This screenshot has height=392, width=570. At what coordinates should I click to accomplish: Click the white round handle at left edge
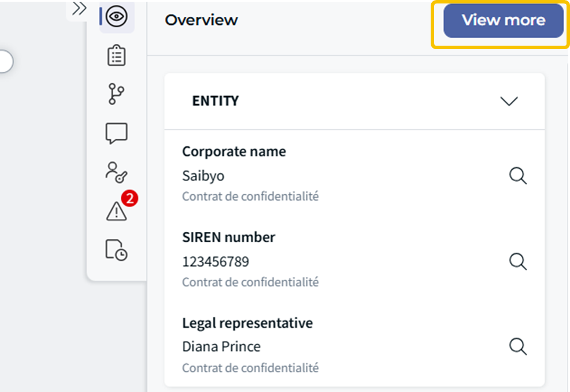(x=5, y=61)
